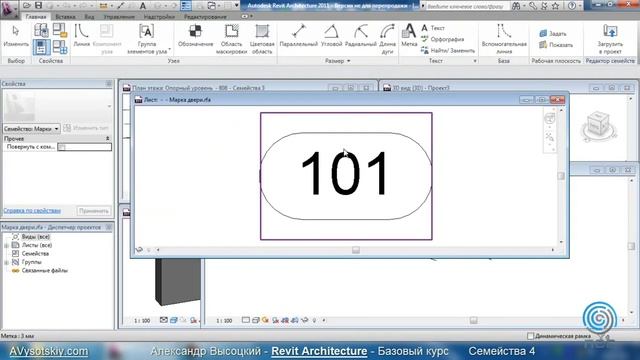Select Связанные файлы in project browser
This screenshot has height=360, width=640.
point(44,270)
